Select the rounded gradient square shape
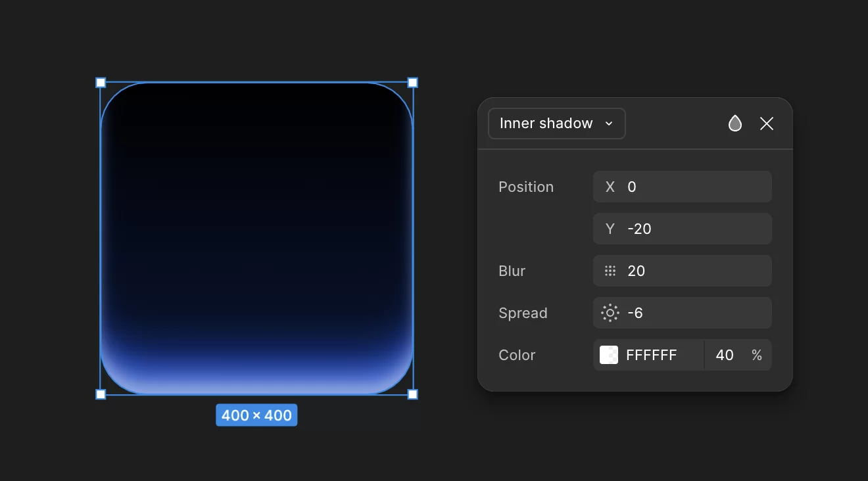 tap(256, 237)
